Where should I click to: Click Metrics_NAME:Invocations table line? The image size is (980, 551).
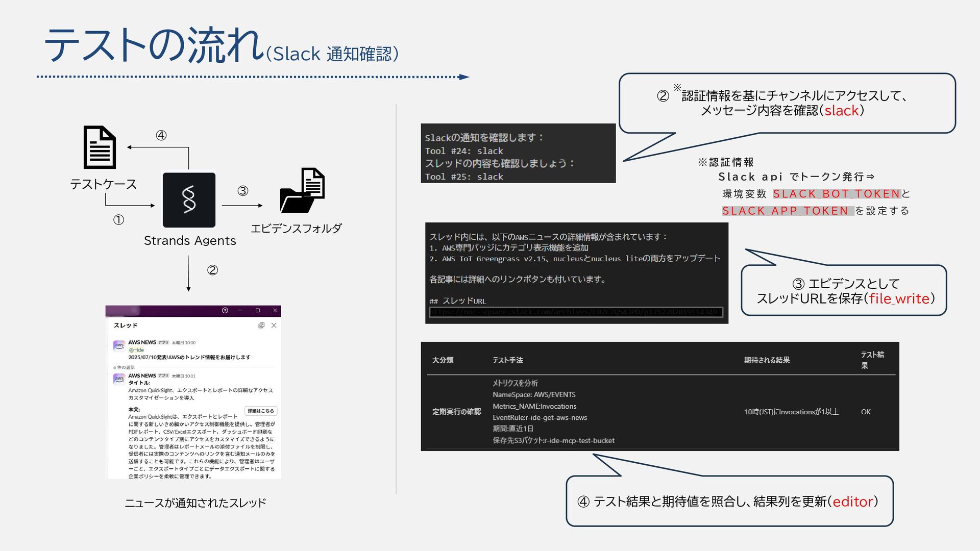point(534,407)
